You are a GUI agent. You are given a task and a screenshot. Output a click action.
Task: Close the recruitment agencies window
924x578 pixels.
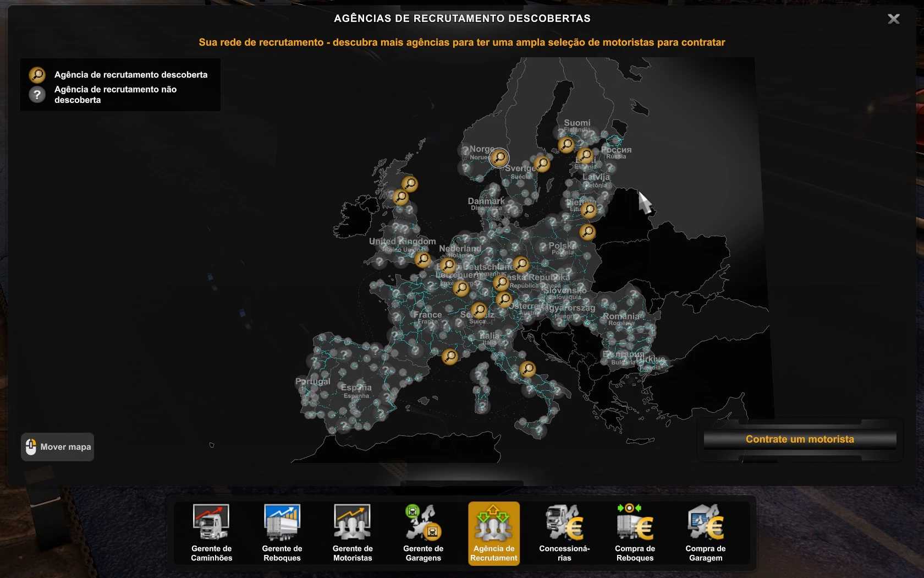894,19
